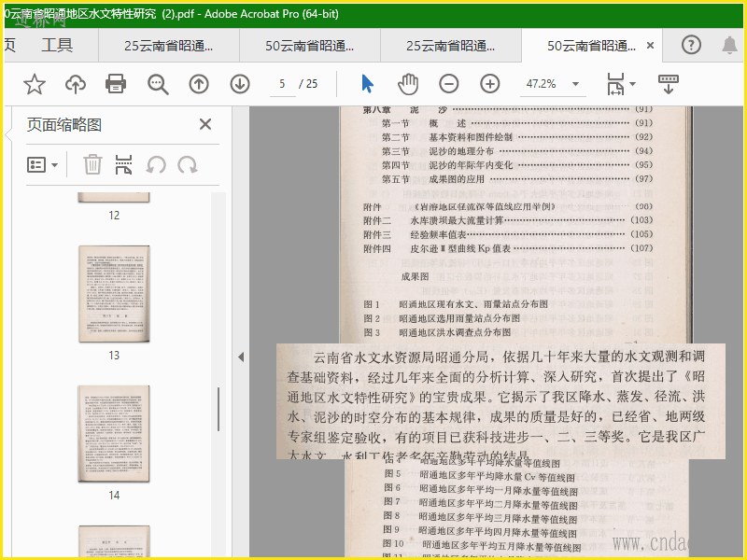The image size is (747, 560).
Task: Click the scrolling mode toolbar icon
Action: tap(669, 84)
